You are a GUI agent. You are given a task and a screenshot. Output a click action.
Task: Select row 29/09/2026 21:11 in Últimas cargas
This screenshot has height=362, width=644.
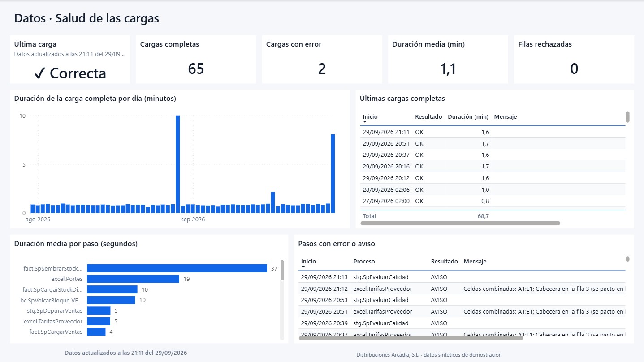pyautogui.click(x=493, y=132)
